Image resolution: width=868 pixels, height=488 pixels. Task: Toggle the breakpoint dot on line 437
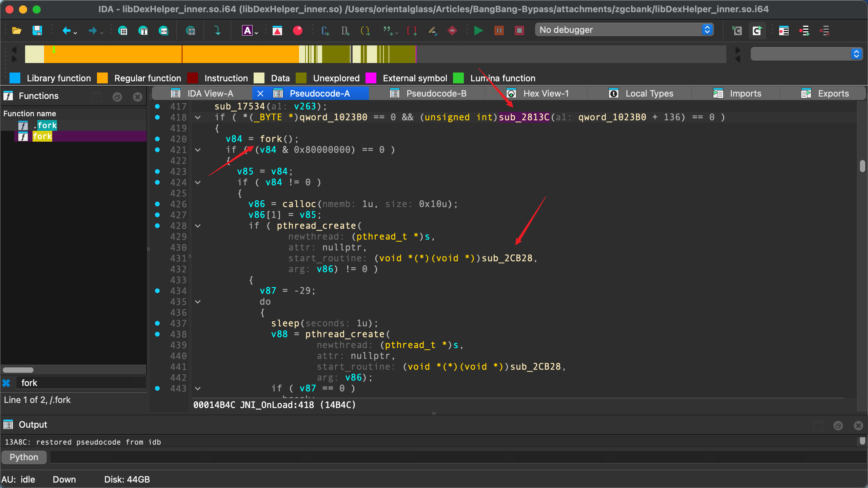(157, 323)
